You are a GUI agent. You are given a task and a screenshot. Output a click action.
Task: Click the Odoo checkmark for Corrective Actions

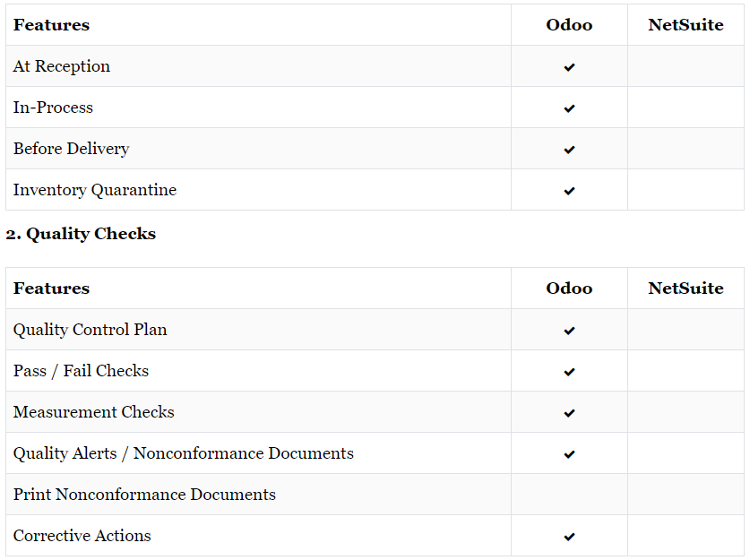pyautogui.click(x=569, y=537)
